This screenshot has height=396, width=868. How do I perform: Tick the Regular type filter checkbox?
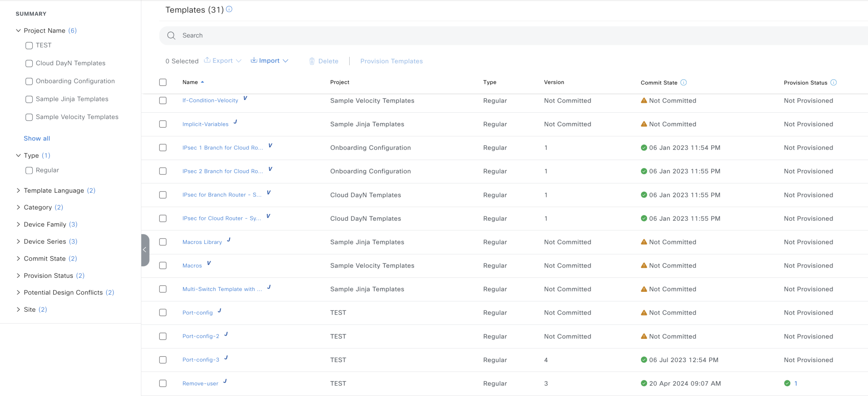(29, 171)
